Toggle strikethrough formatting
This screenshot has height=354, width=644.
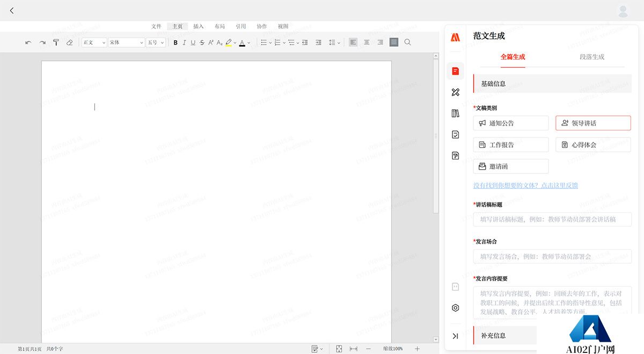[x=202, y=42]
